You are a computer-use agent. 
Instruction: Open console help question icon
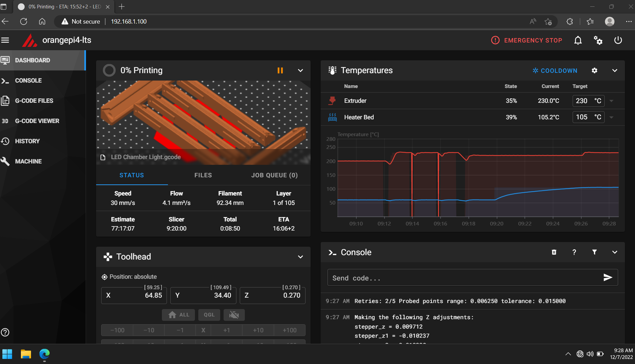(574, 252)
